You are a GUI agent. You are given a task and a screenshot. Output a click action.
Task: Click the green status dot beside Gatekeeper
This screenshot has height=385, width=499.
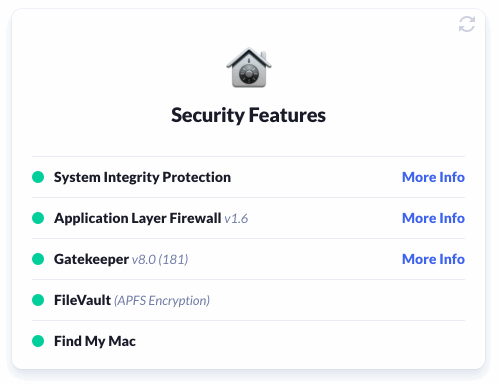coord(38,259)
